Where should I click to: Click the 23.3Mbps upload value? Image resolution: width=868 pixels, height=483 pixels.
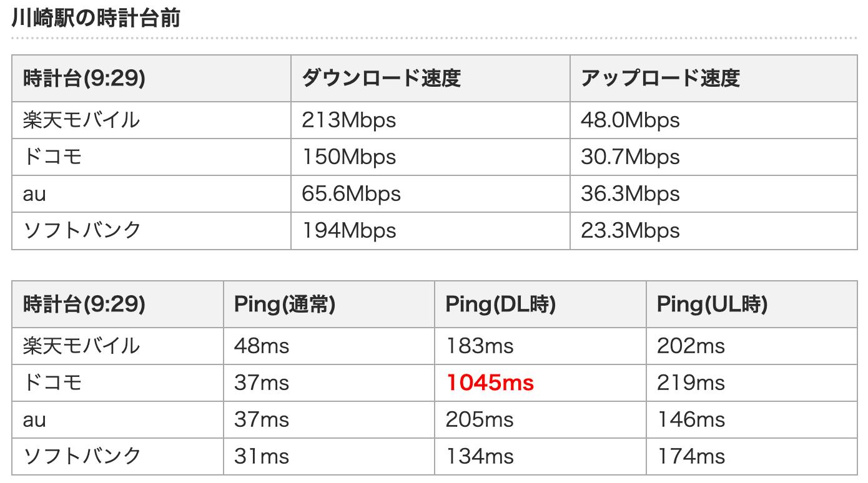click(x=630, y=230)
